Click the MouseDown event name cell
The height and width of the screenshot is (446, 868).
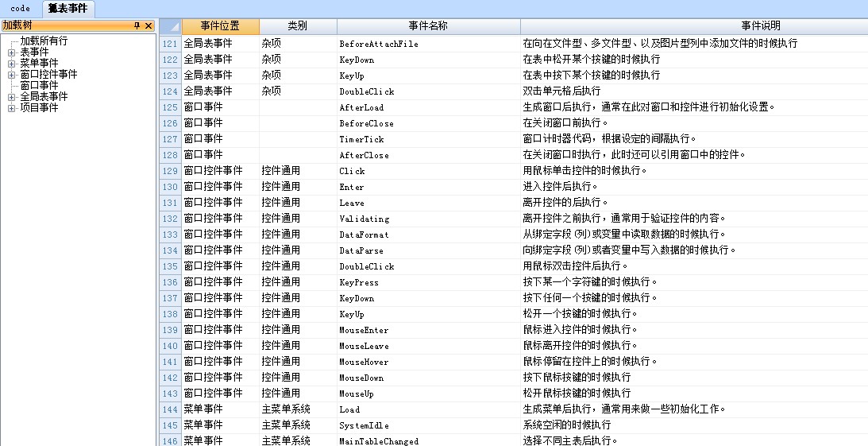[x=429, y=378]
